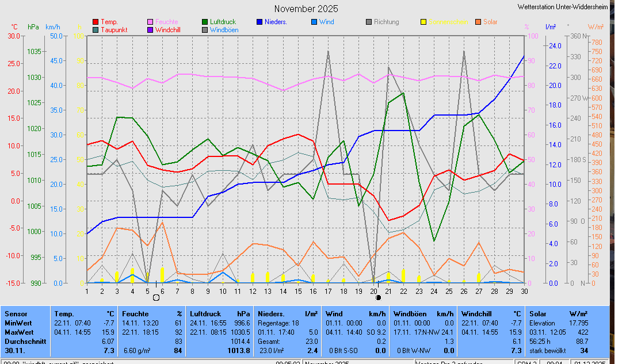Click the teal Taupunkt legend square
626x364 pixels.
click(96, 29)
